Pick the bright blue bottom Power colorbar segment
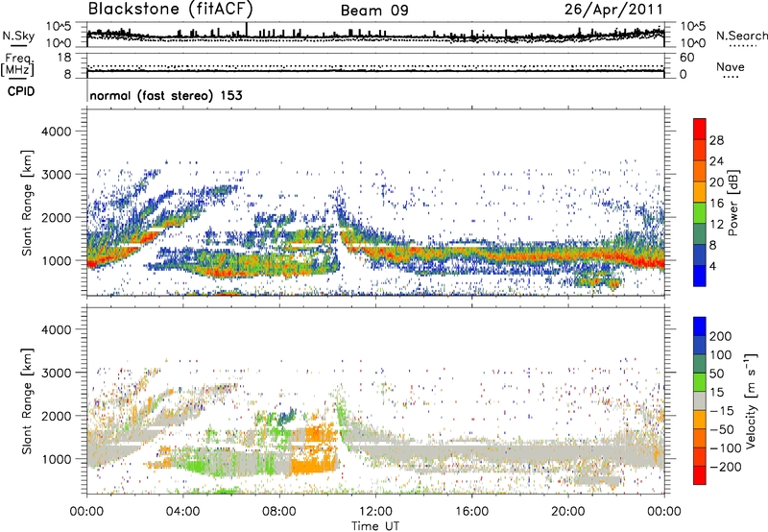This screenshot has width=768, height=532. [x=700, y=276]
